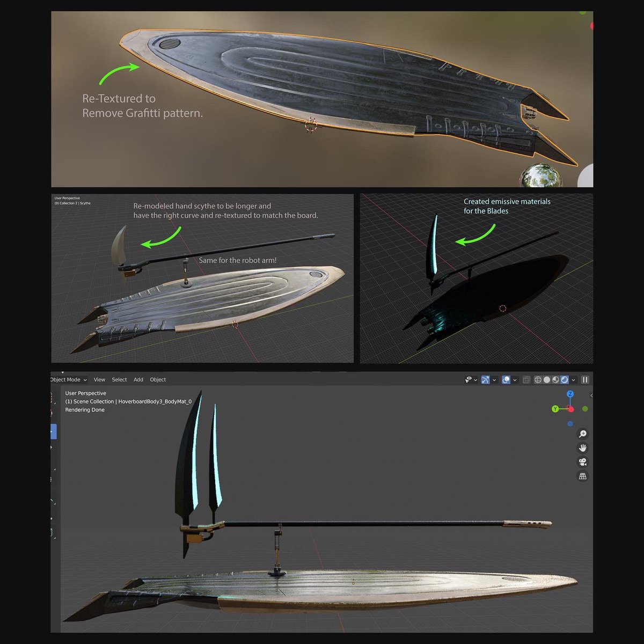The height and width of the screenshot is (644, 644).
Task: Open the Object menu
Action: [x=158, y=379]
